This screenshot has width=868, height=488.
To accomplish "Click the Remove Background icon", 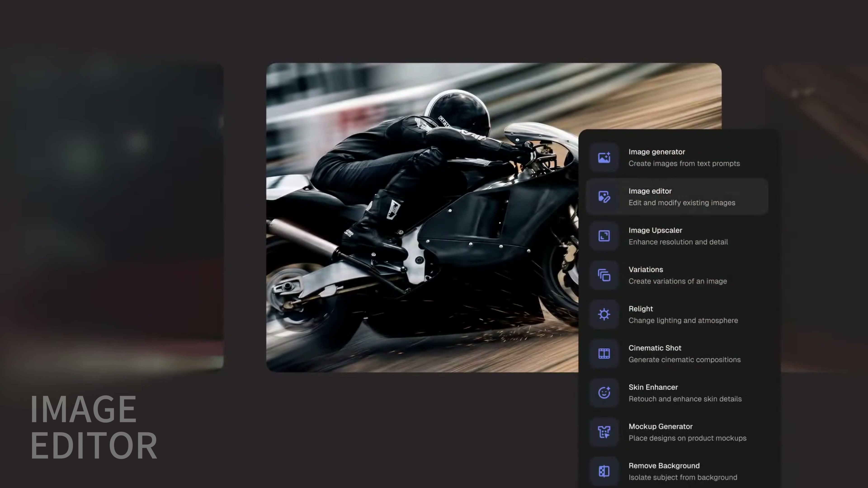I will (604, 471).
